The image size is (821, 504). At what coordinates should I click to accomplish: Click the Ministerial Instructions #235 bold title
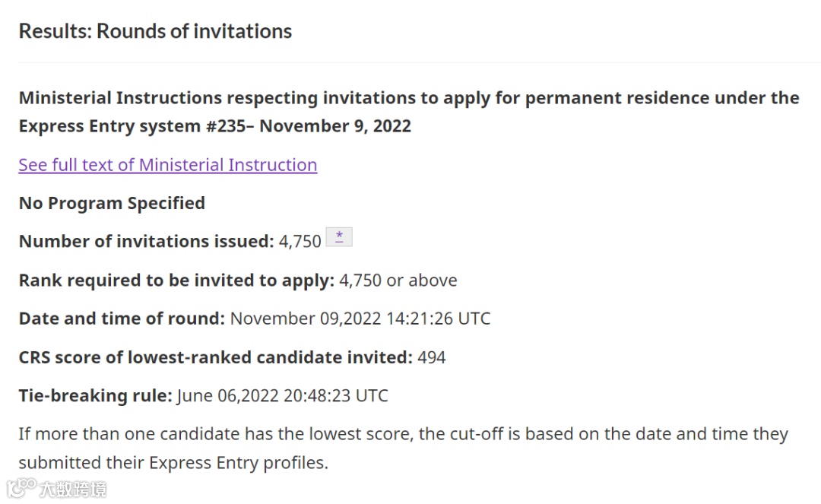(x=408, y=98)
